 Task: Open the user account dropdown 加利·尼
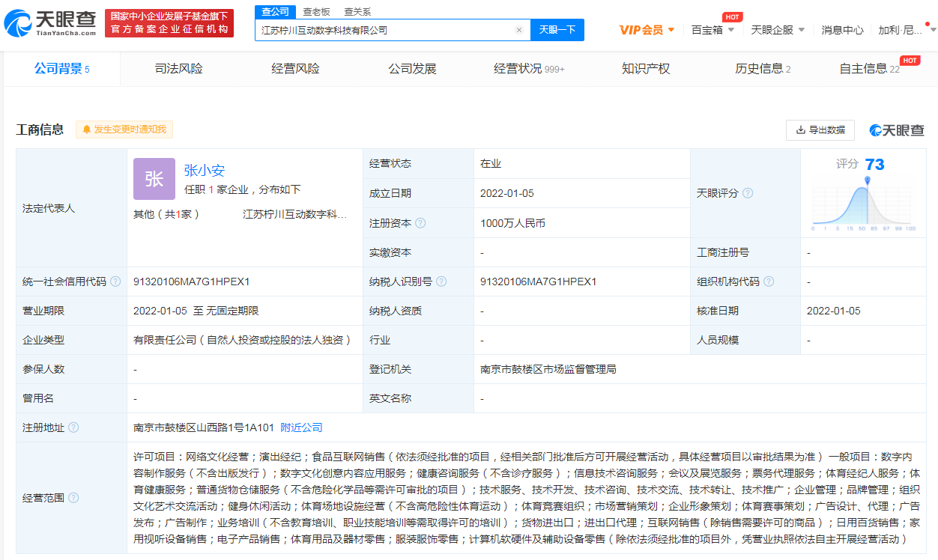(907, 30)
